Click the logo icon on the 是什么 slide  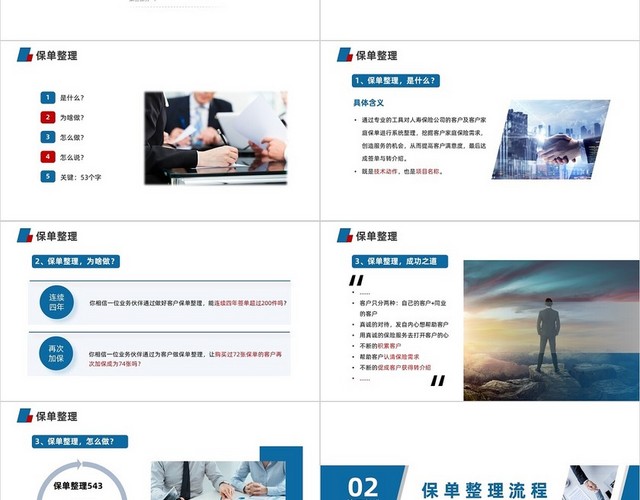tap(345, 55)
